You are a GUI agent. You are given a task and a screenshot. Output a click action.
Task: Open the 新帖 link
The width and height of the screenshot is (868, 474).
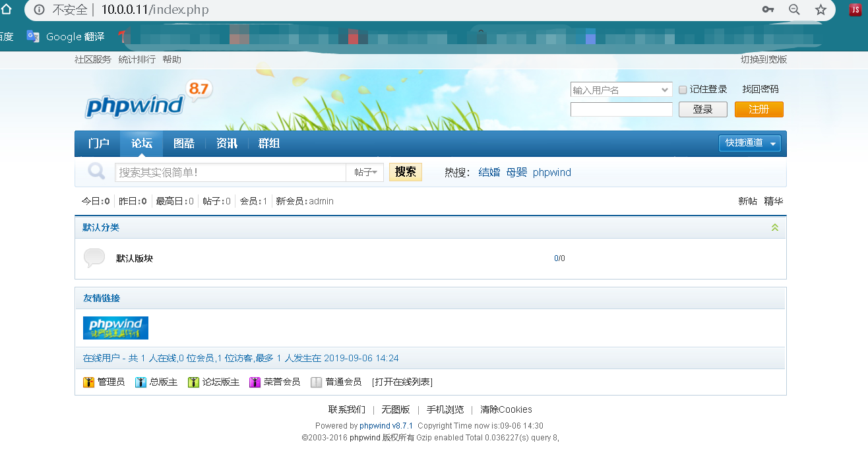click(748, 201)
